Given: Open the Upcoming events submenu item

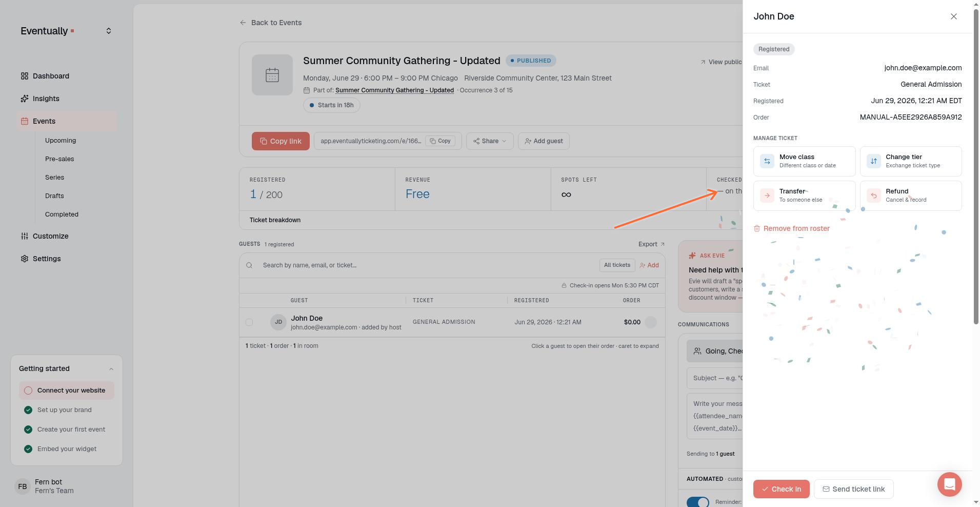Looking at the screenshot, I should [x=61, y=140].
